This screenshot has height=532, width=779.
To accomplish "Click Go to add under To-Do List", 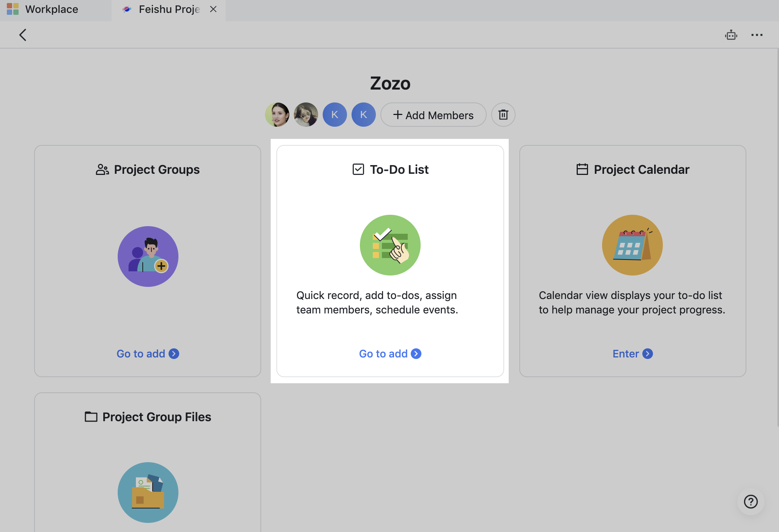I will 390,354.
